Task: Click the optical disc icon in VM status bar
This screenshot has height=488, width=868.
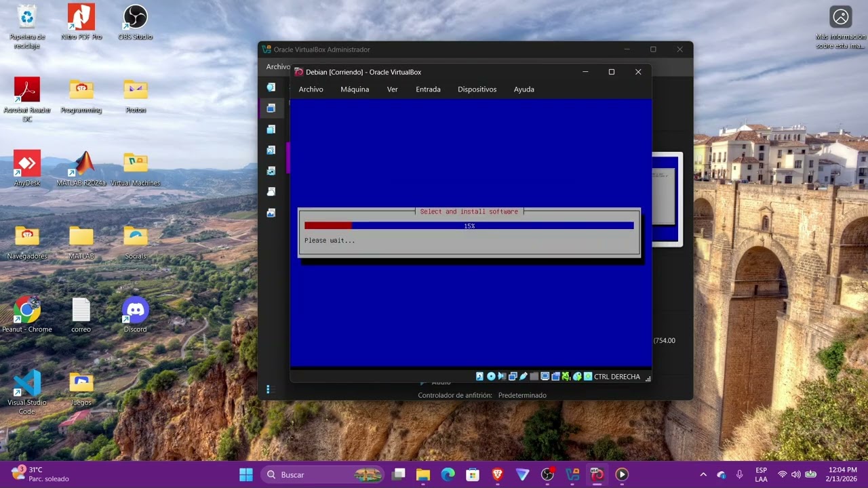Action: point(491,376)
